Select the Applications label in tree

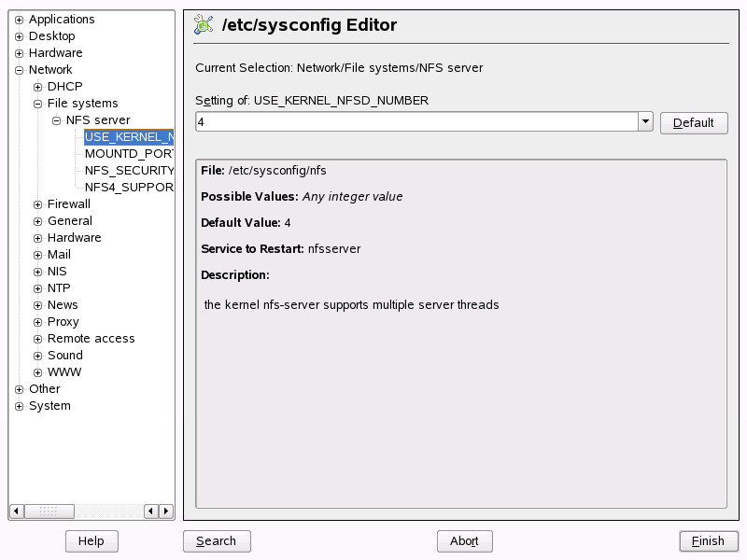click(62, 20)
